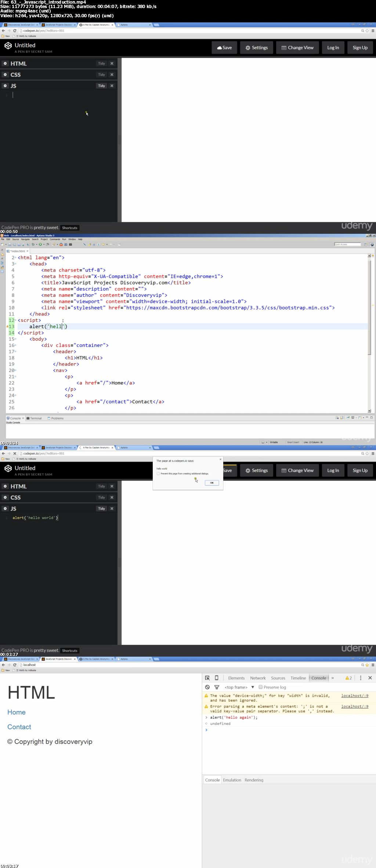Click the Home link on the localhost page

[x=17, y=712]
